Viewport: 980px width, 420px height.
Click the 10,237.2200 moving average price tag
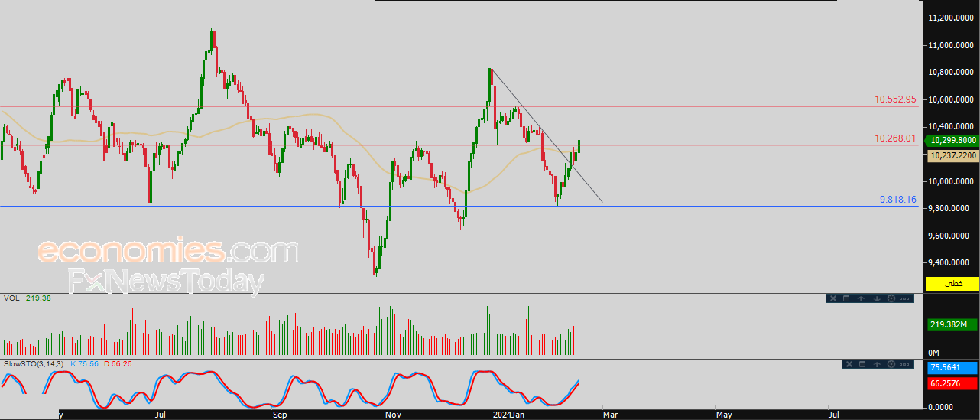tap(952, 155)
